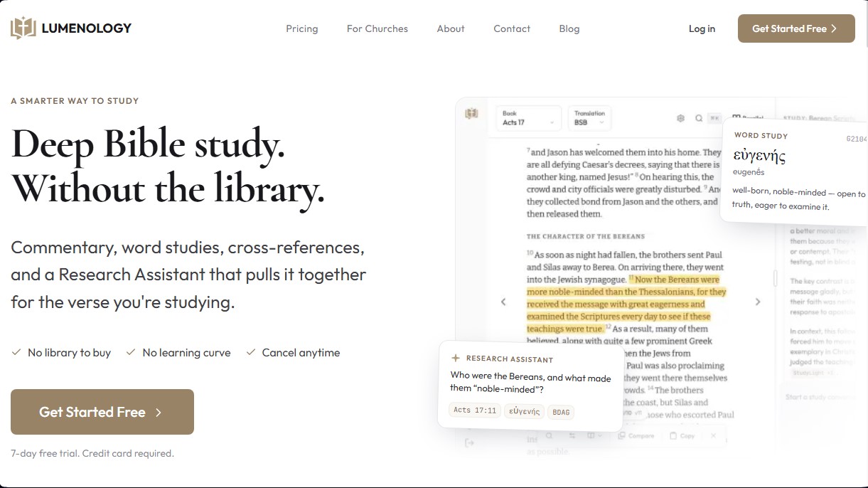The width and height of the screenshot is (868, 488).
Task: Click the "RESEARCH ASSISTANT" label
Action: pyautogui.click(x=509, y=359)
